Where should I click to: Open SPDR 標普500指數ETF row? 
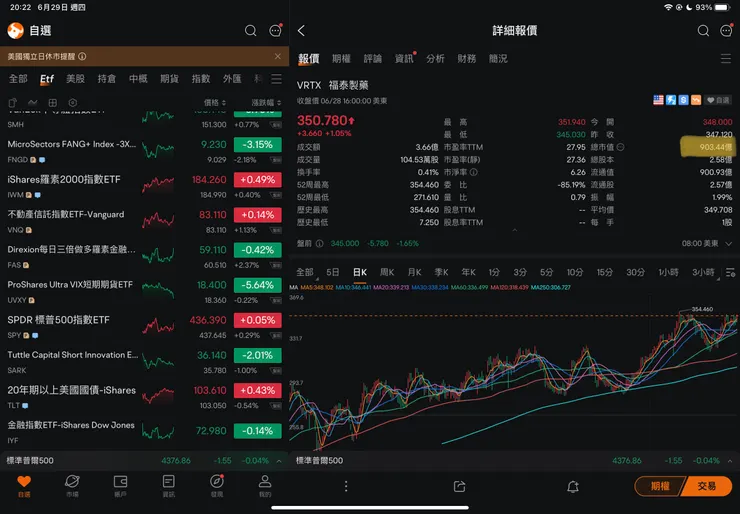[x=144, y=327]
